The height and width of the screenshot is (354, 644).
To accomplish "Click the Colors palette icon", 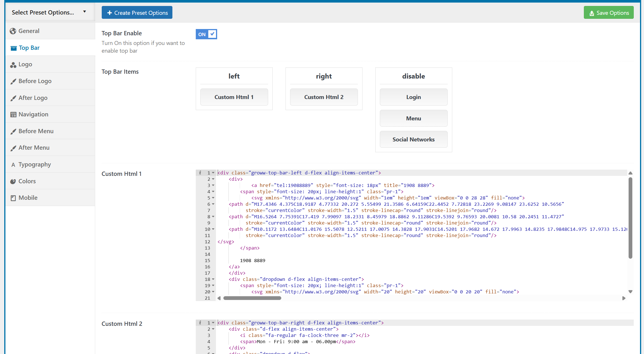I will pyautogui.click(x=13, y=182).
